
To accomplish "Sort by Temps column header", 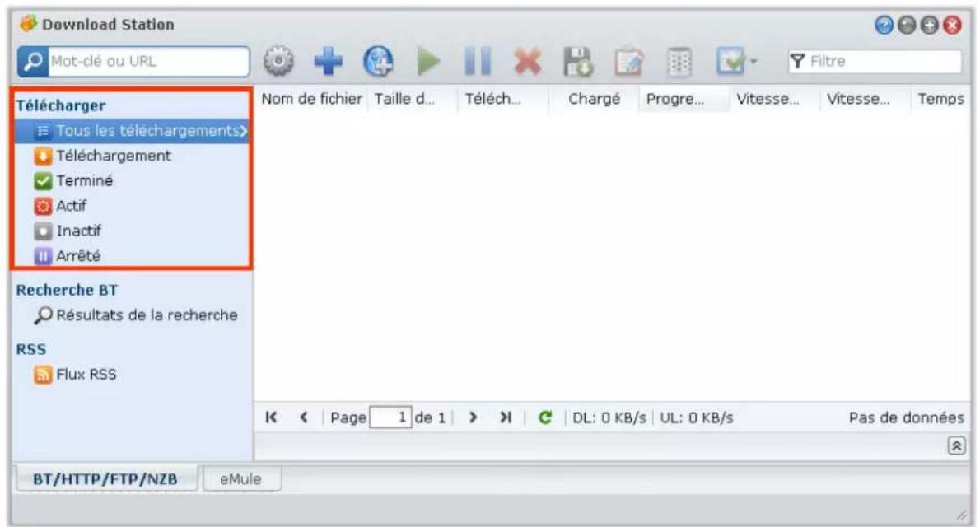I will tap(940, 99).
